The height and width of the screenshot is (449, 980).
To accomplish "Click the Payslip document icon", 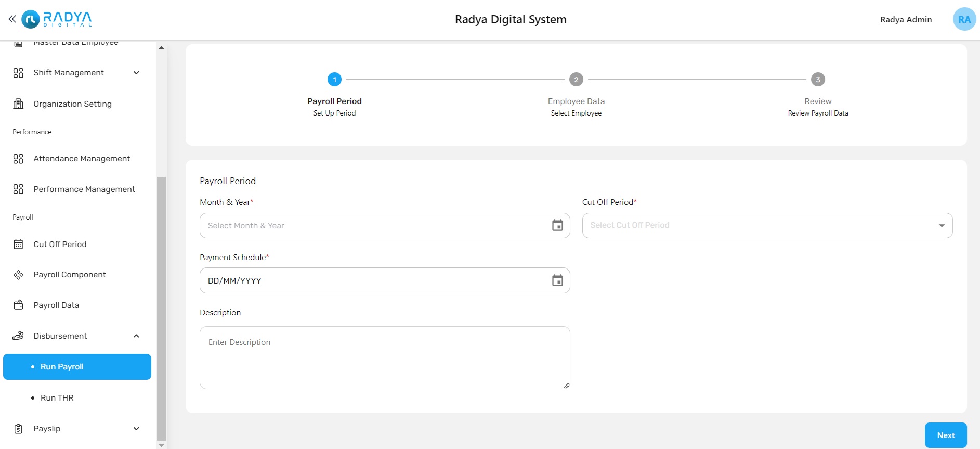I will 18,429.
